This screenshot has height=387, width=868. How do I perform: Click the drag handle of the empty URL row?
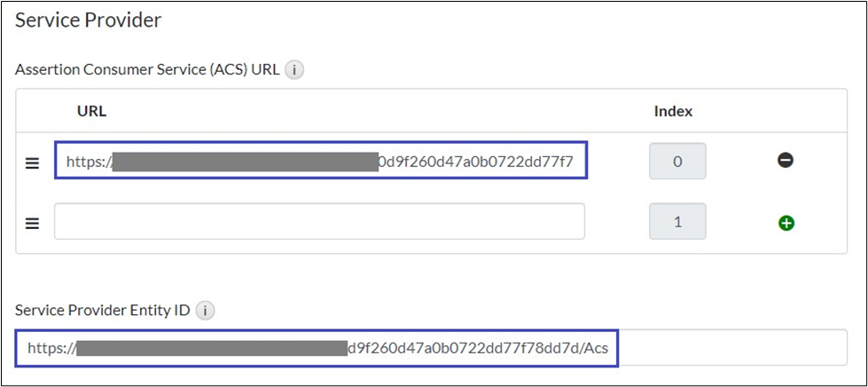[x=32, y=224]
